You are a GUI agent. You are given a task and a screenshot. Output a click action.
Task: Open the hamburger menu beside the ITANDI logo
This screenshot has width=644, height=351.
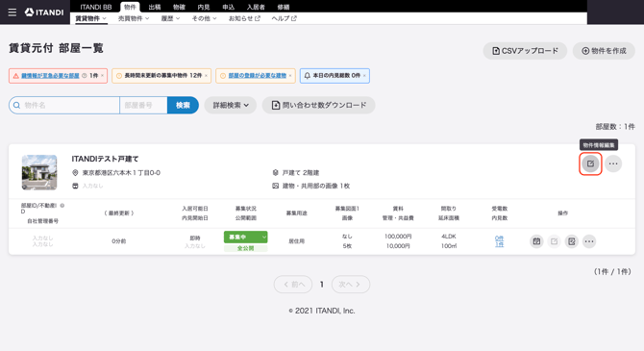pyautogui.click(x=12, y=13)
